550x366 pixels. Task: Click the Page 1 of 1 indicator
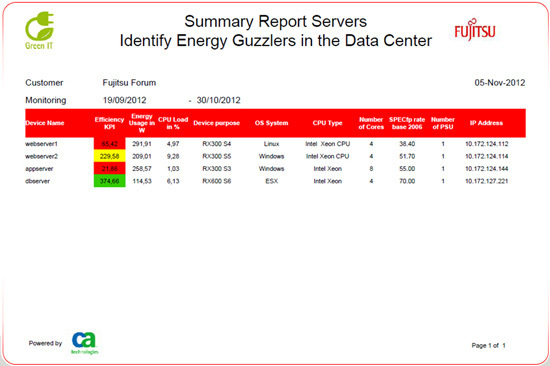pyautogui.click(x=489, y=345)
